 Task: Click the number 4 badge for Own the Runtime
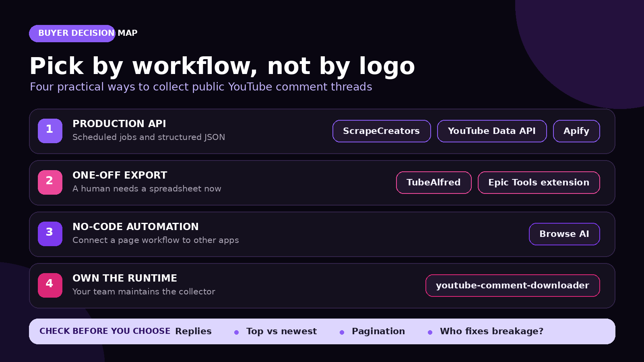(x=50, y=285)
